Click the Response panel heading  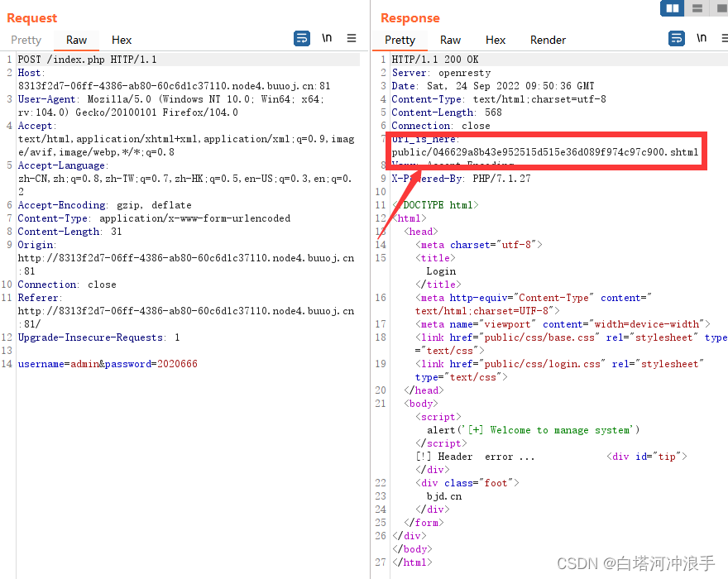410,18
